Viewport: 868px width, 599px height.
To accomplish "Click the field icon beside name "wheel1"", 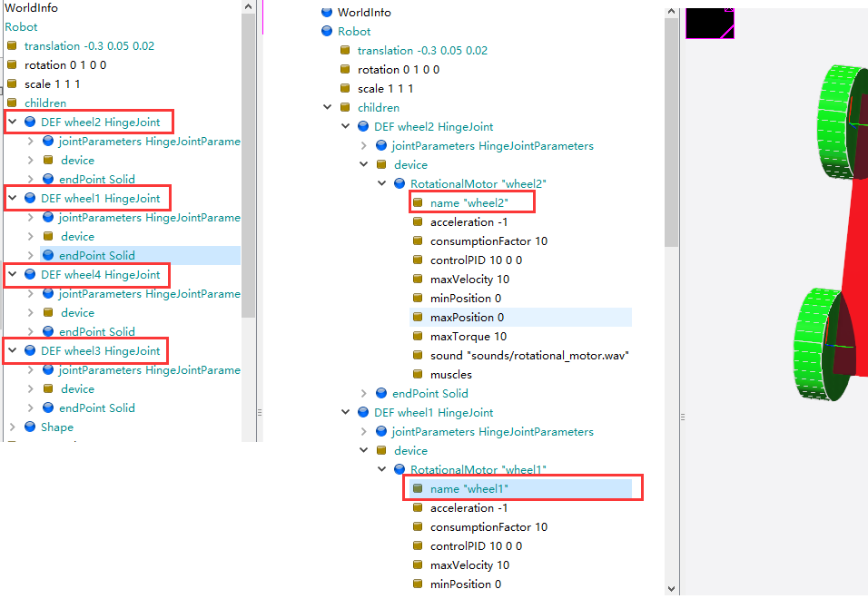I will 418,488.
